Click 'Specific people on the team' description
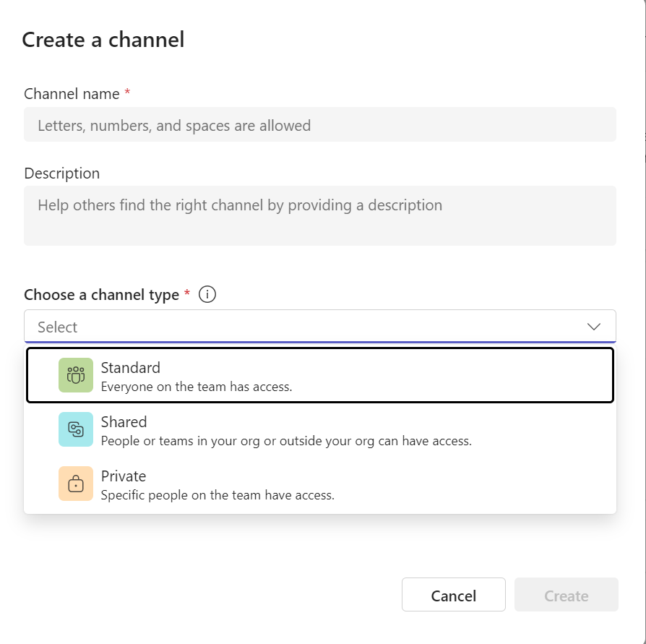Image resolution: width=646 pixels, height=644 pixels. coord(218,495)
